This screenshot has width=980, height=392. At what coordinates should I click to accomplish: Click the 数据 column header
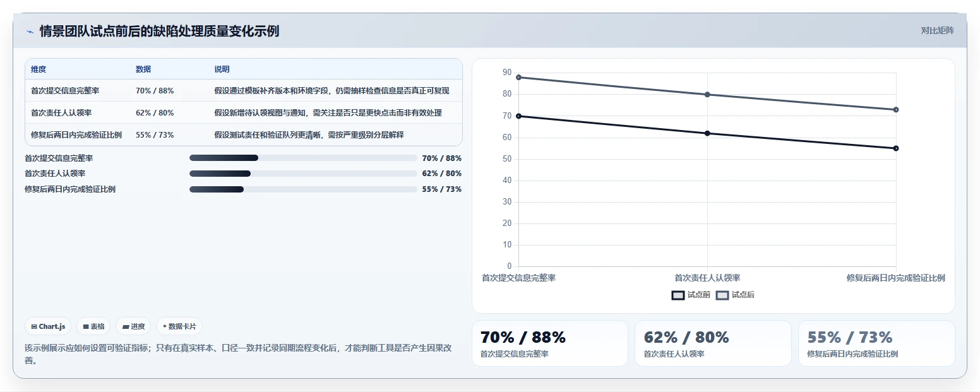click(x=143, y=69)
